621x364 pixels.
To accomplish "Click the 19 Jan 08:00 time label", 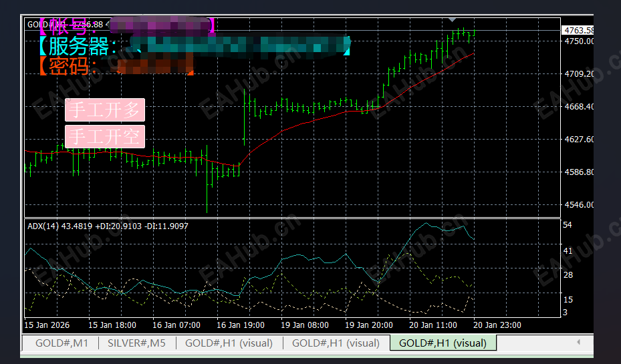I will click(x=305, y=325).
